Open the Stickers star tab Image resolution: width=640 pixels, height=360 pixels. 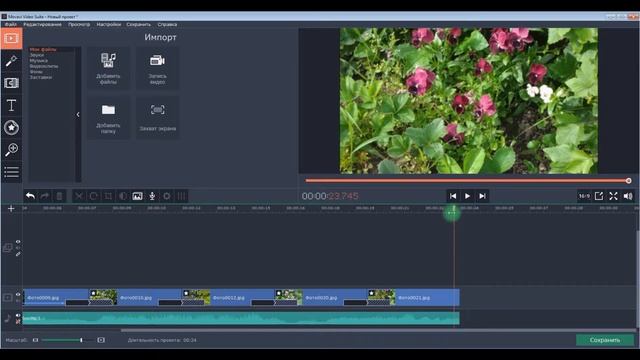pyautogui.click(x=11, y=127)
